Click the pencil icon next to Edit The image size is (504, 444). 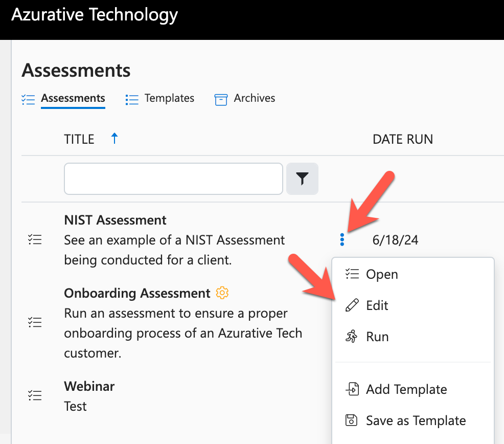[x=352, y=305]
